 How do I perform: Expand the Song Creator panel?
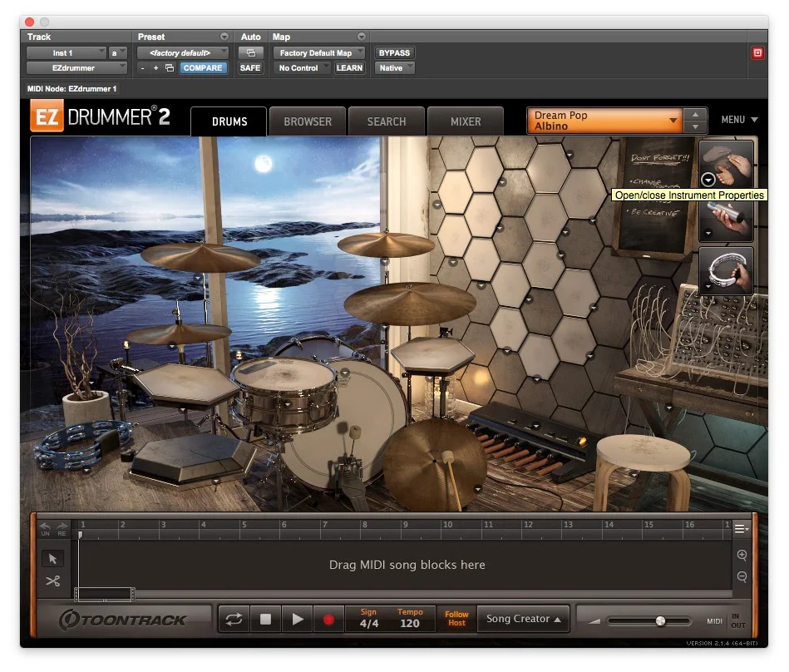[x=523, y=619]
